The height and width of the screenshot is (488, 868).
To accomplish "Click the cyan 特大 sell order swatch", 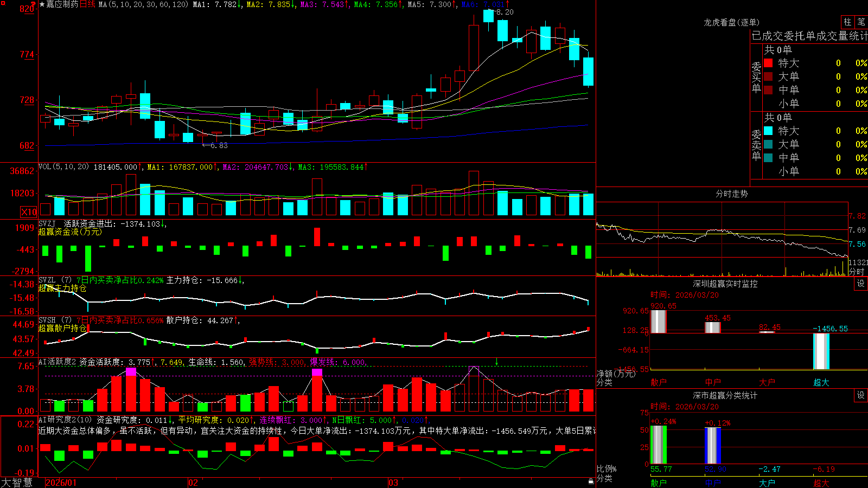I will point(768,131).
